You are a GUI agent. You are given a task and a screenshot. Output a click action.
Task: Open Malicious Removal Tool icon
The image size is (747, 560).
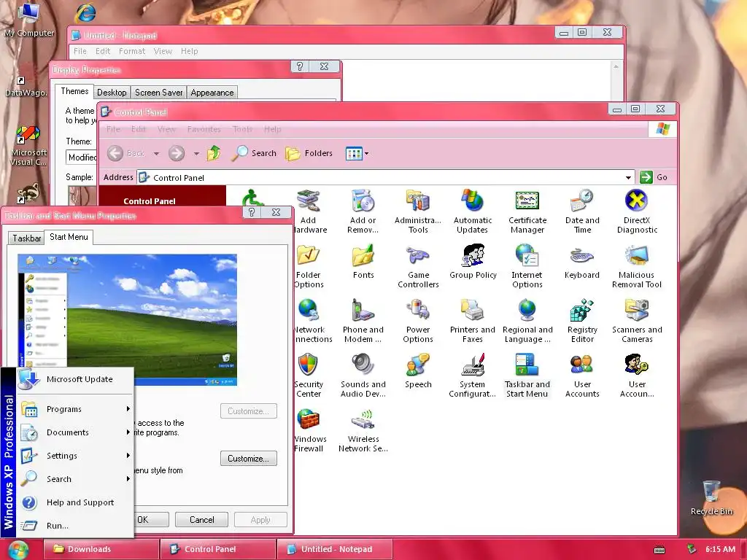pos(636,266)
